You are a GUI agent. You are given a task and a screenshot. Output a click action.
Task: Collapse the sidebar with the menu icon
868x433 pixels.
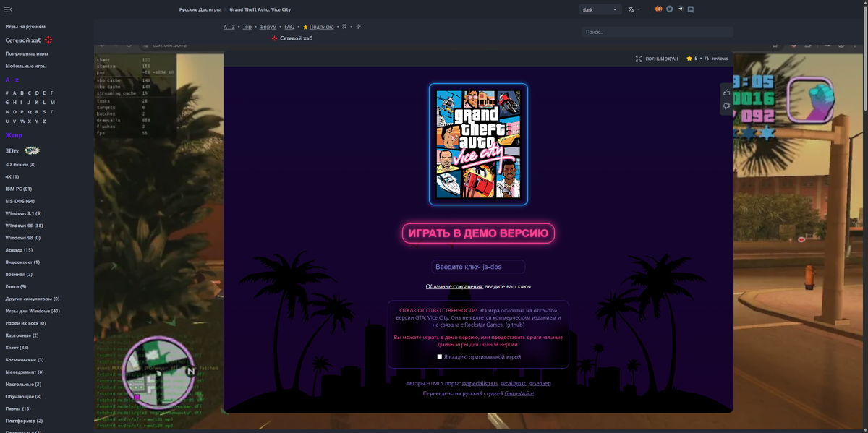8,9
